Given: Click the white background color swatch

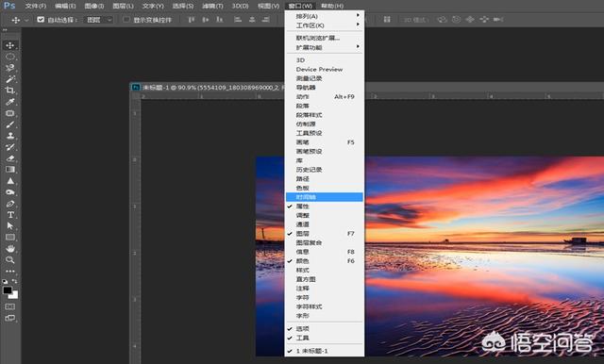Looking at the screenshot, I should [14, 295].
